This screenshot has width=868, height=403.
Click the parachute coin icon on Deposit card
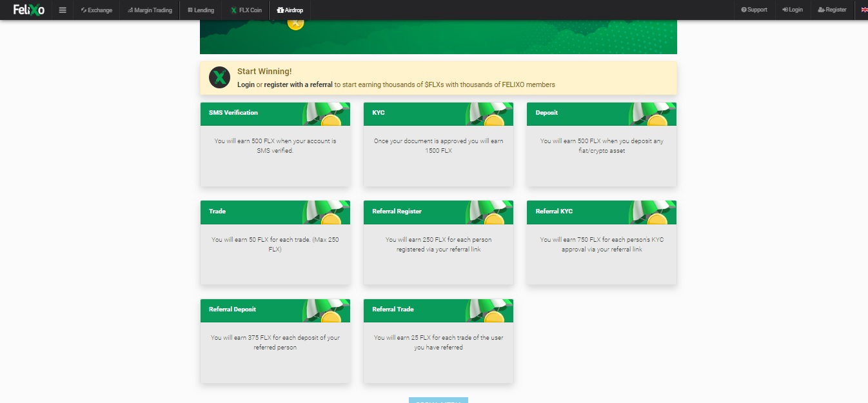(x=653, y=114)
